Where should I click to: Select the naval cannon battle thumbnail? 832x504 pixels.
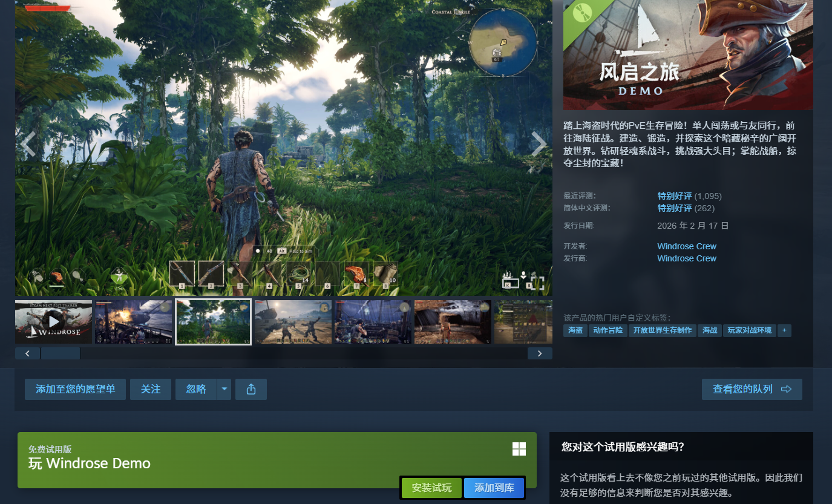click(x=133, y=322)
